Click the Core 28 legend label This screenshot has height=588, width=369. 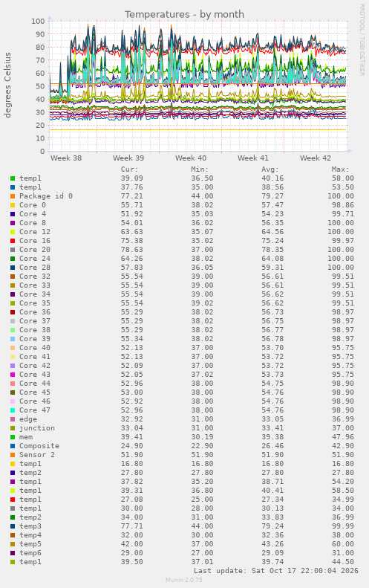35,268
